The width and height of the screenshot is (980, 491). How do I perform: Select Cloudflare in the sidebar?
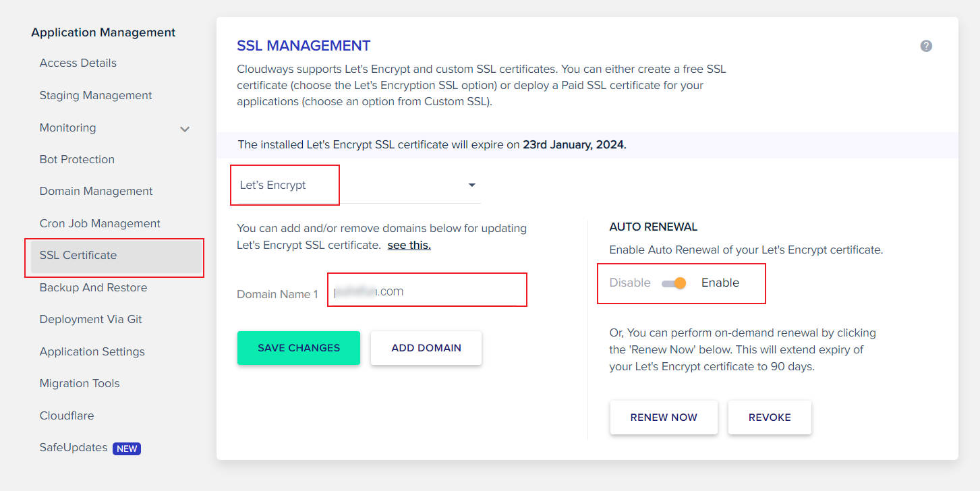click(67, 415)
